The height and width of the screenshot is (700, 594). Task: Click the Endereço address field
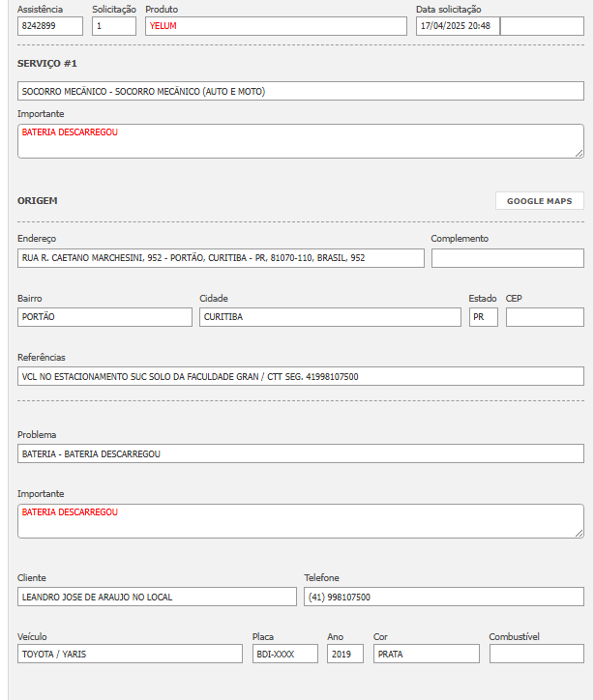pos(221,258)
